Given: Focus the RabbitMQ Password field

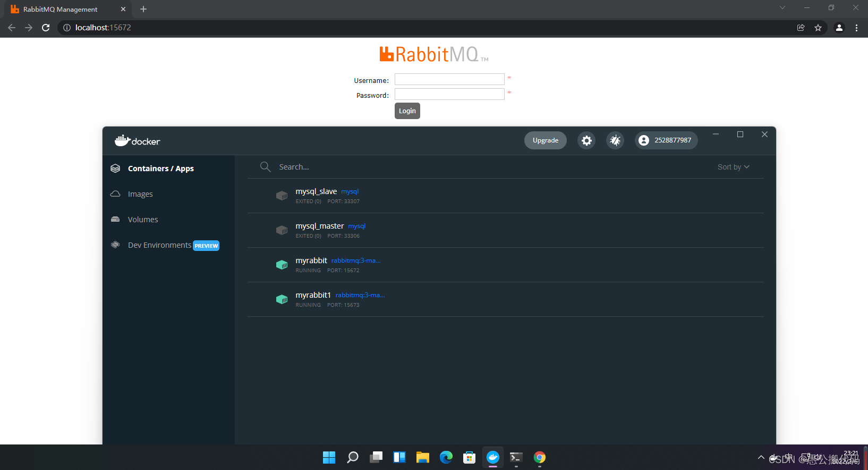Looking at the screenshot, I should pyautogui.click(x=449, y=94).
